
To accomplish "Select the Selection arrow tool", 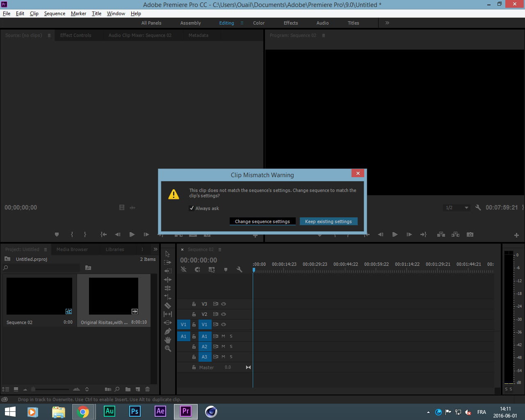I will tap(167, 254).
